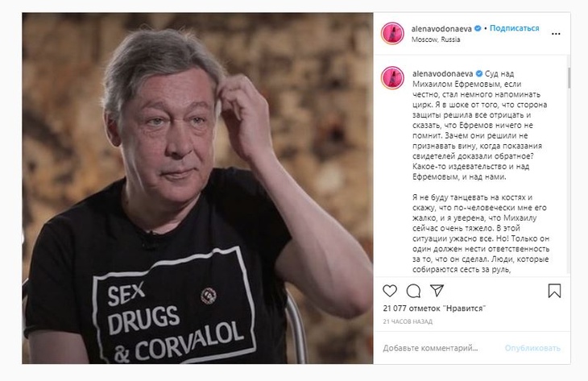View the 21 077 likes list
The image size is (588, 381).
coord(434,309)
